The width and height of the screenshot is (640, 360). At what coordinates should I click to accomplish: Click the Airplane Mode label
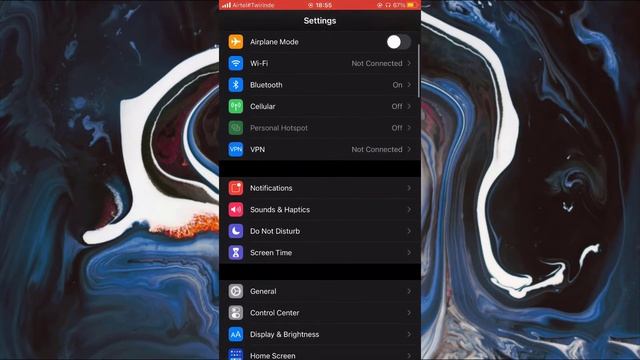(274, 42)
